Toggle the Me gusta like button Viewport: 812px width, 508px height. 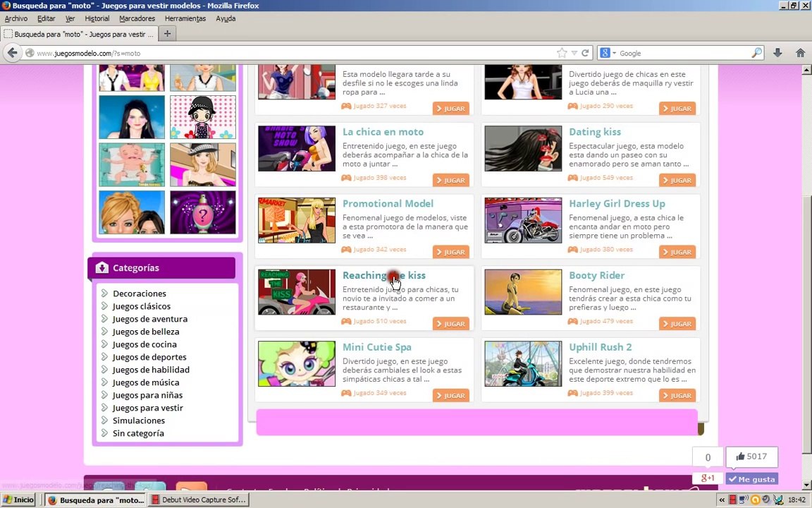coord(751,479)
